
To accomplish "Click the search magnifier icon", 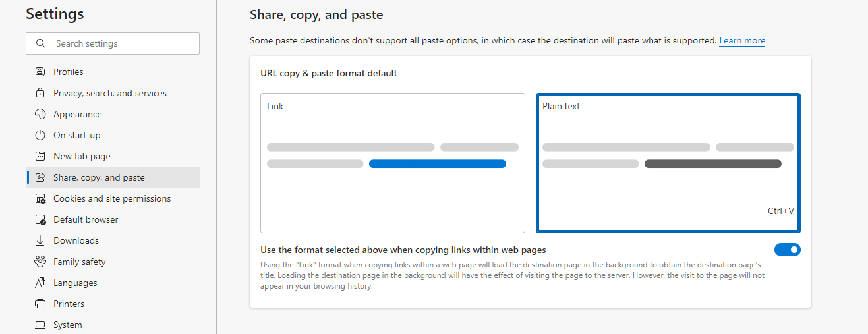I will [41, 43].
